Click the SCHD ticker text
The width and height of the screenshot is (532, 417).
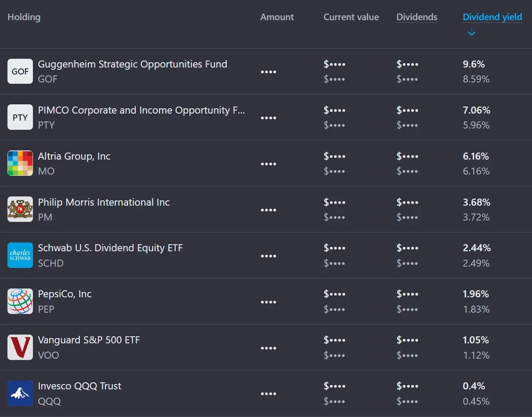click(x=50, y=264)
